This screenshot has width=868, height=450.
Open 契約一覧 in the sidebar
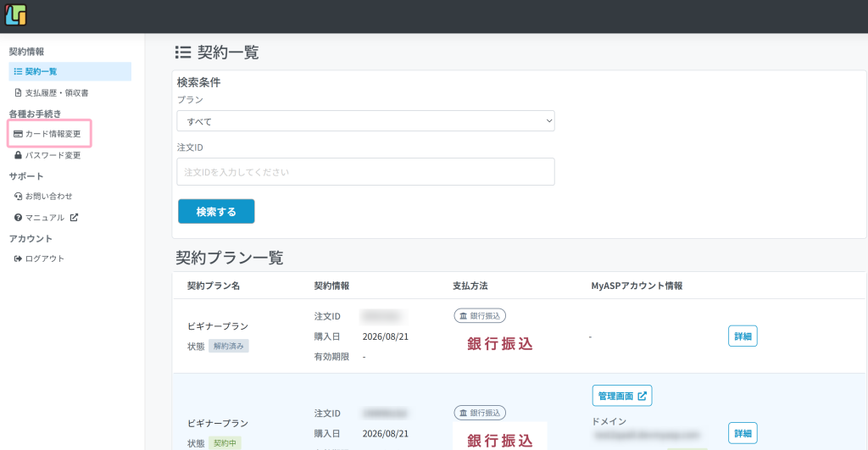(70, 71)
